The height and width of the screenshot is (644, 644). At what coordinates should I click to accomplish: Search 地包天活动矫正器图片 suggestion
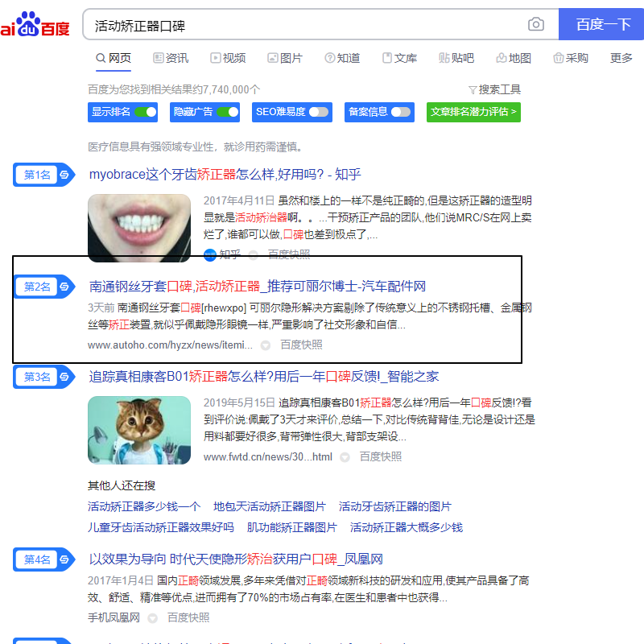pyautogui.click(x=270, y=506)
